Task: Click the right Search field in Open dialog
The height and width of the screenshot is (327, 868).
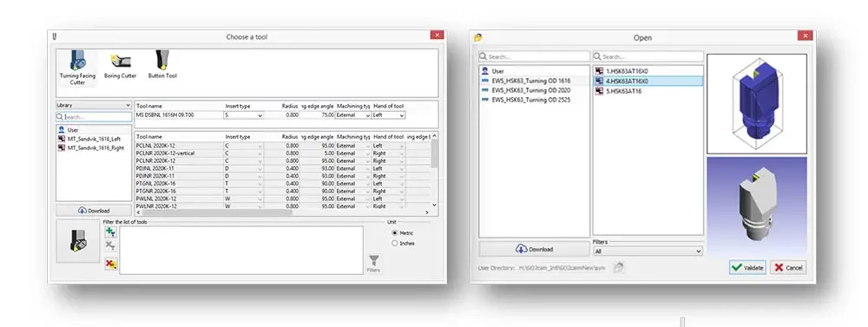Action: 648,57
